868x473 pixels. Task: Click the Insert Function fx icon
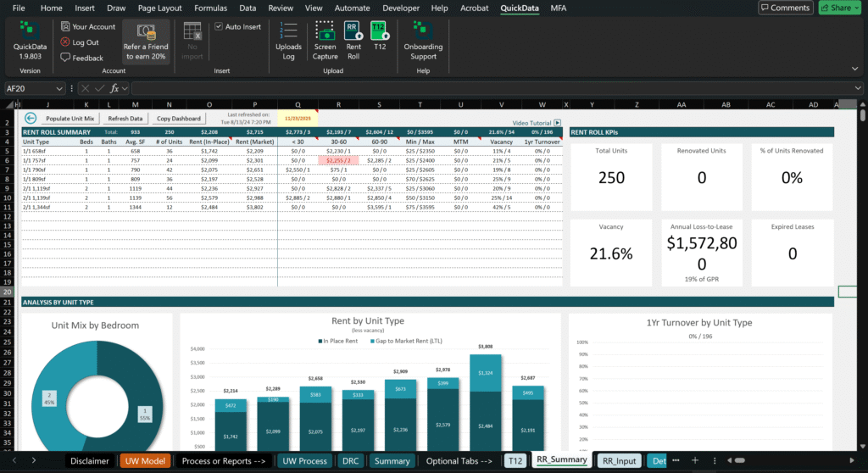[x=114, y=88]
